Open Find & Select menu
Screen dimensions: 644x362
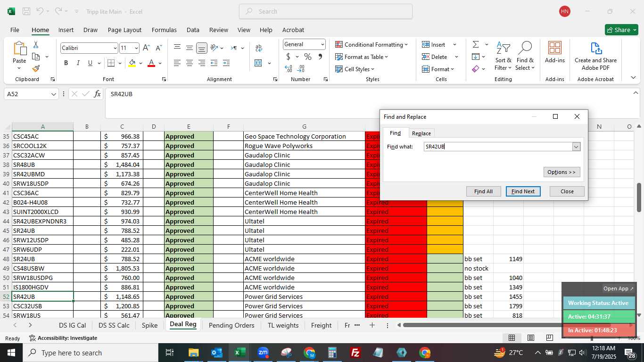click(525, 56)
